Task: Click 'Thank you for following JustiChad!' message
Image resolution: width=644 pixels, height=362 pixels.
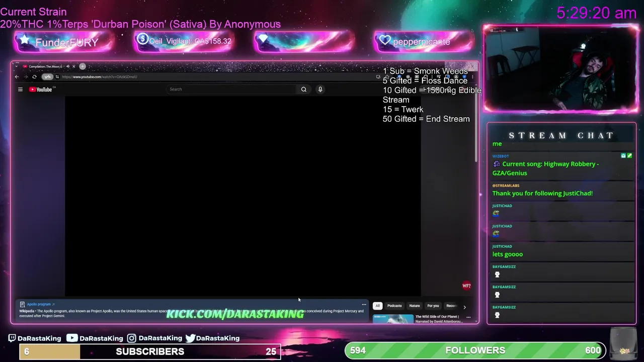Action: (x=542, y=194)
